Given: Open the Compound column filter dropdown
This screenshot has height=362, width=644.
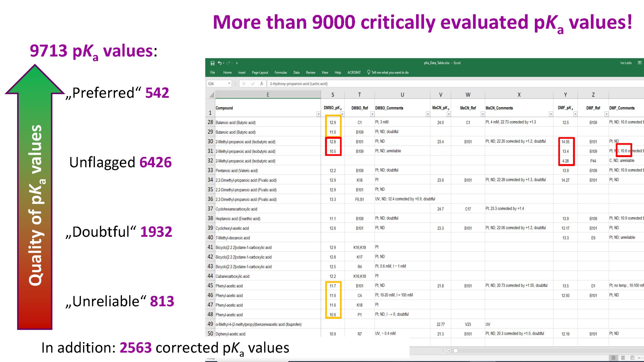Looking at the screenshot, I should (318, 114).
